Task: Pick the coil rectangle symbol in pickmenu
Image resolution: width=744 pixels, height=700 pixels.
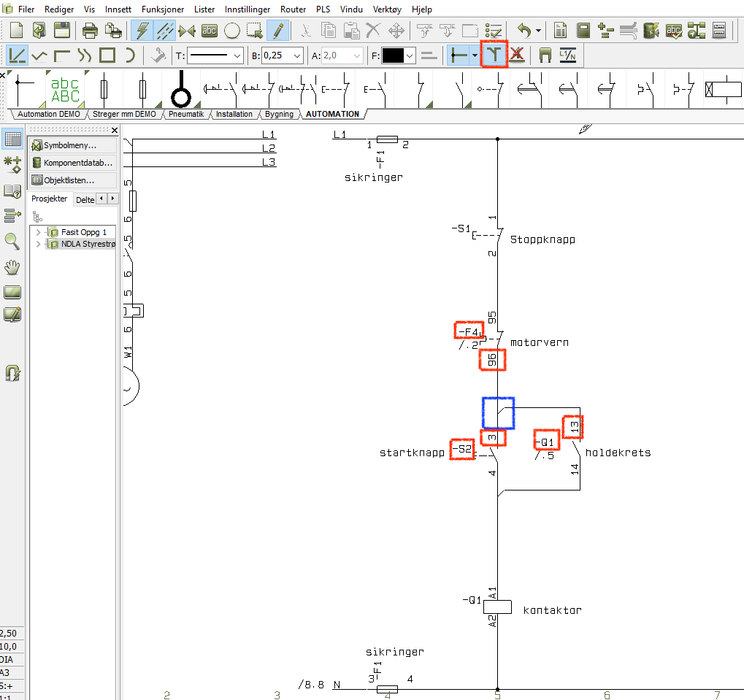Action: 723,89
